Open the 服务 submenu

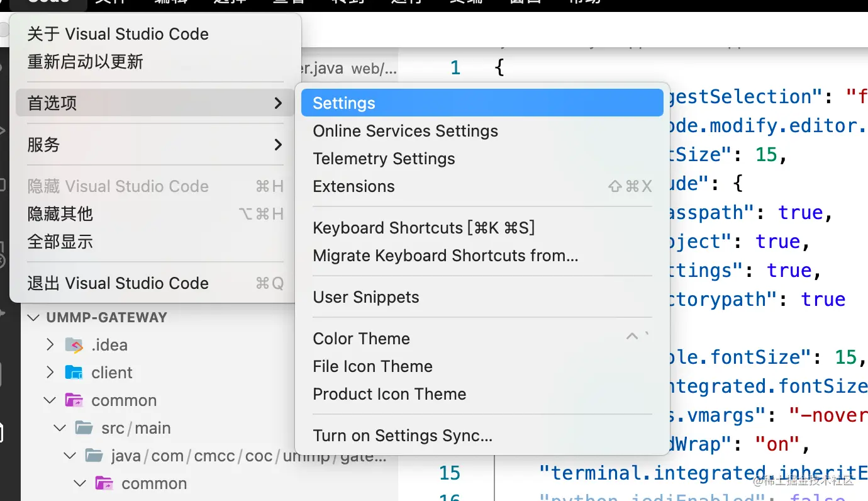(x=155, y=145)
